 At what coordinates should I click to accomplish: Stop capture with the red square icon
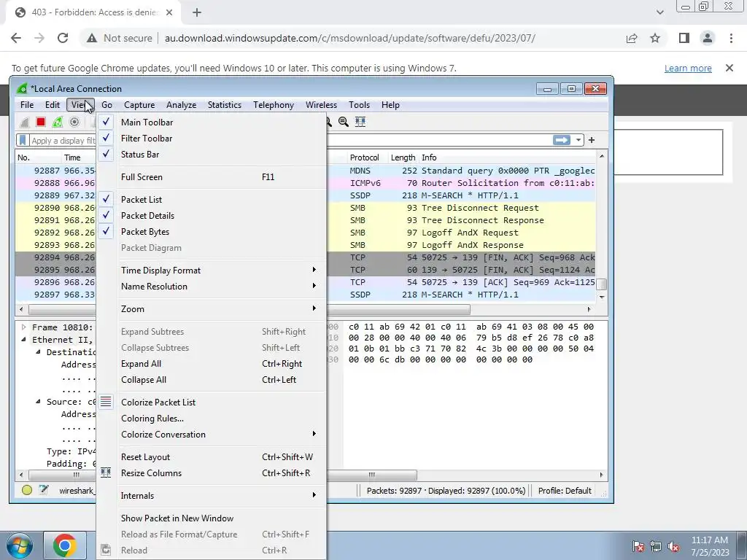[x=41, y=122]
